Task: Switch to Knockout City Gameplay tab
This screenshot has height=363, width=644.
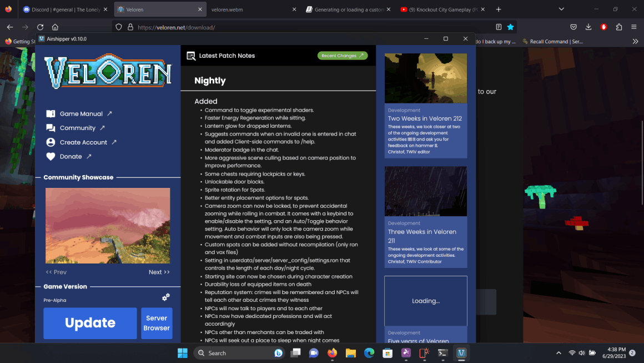Action: click(444, 9)
